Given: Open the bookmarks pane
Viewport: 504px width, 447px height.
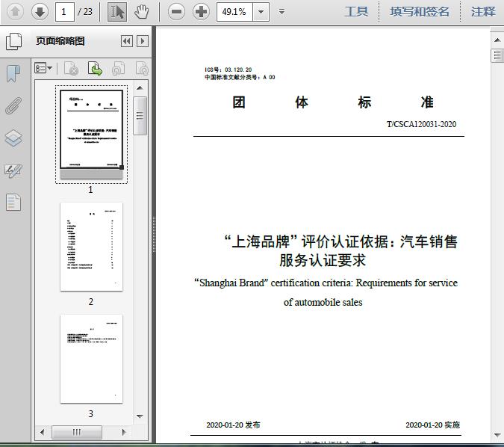Looking at the screenshot, I should (13, 73).
